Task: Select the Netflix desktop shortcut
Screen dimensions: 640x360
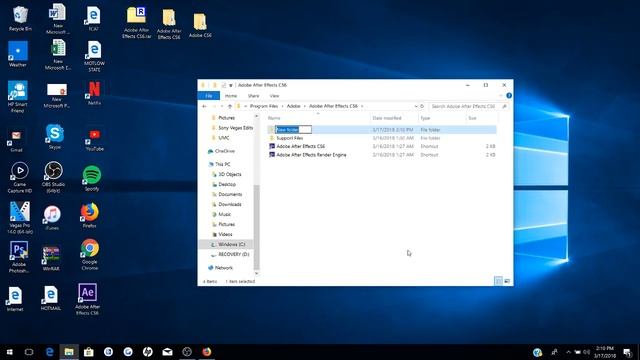Action: click(x=94, y=93)
